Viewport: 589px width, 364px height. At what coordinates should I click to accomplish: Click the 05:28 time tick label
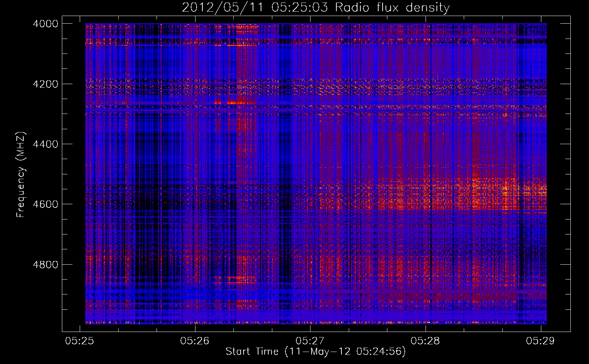coord(425,341)
